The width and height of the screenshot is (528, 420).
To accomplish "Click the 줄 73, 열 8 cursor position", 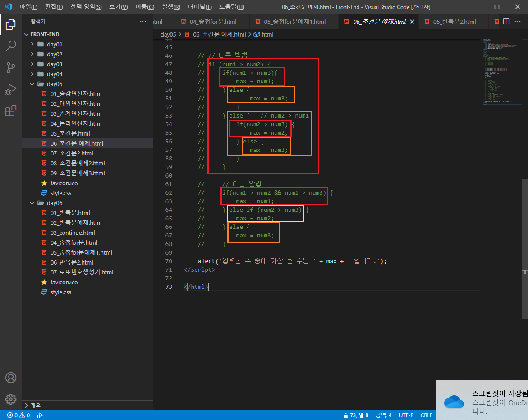I will click(x=356, y=415).
